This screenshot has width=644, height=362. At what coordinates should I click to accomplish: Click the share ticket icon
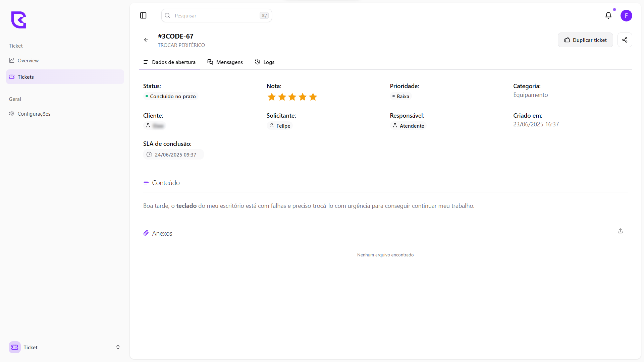point(625,40)
